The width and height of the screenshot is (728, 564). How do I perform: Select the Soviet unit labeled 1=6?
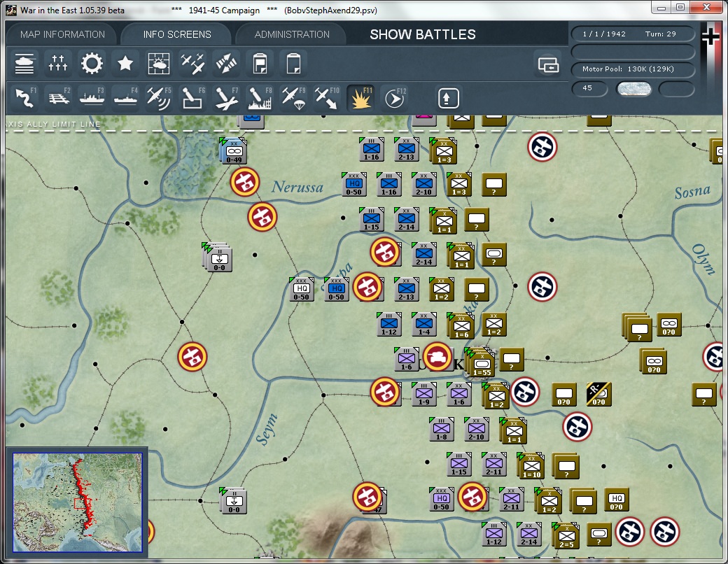click(461, 325)
